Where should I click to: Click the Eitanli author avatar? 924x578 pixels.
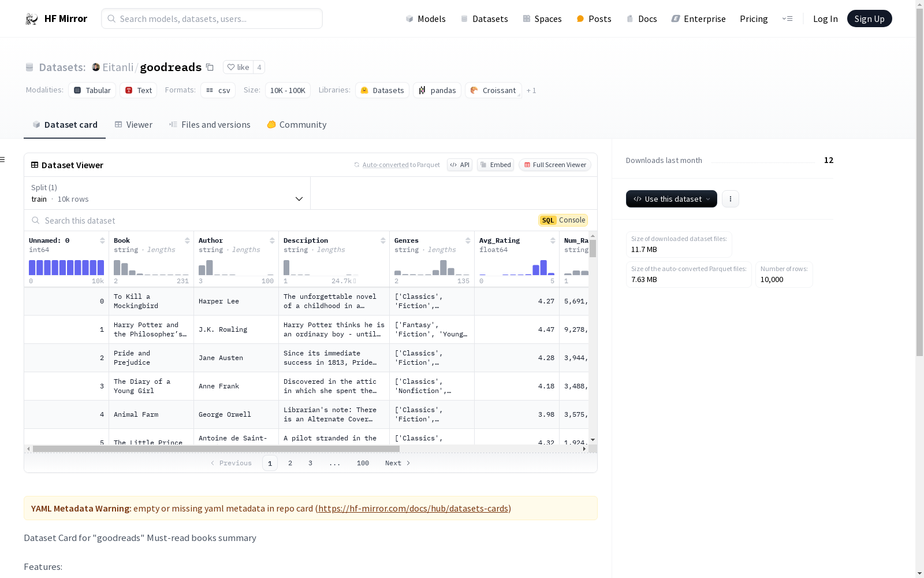tap(96, 67)
